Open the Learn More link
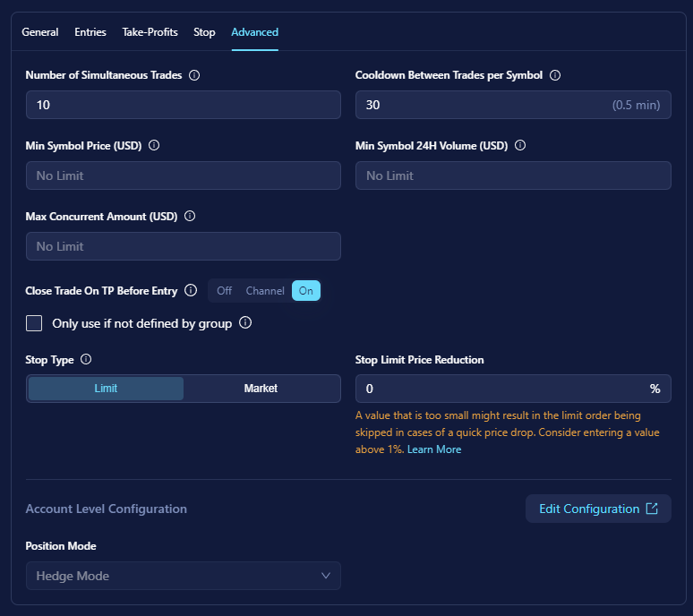Screen dimensions: 693x616 click(x=434, y=449)
